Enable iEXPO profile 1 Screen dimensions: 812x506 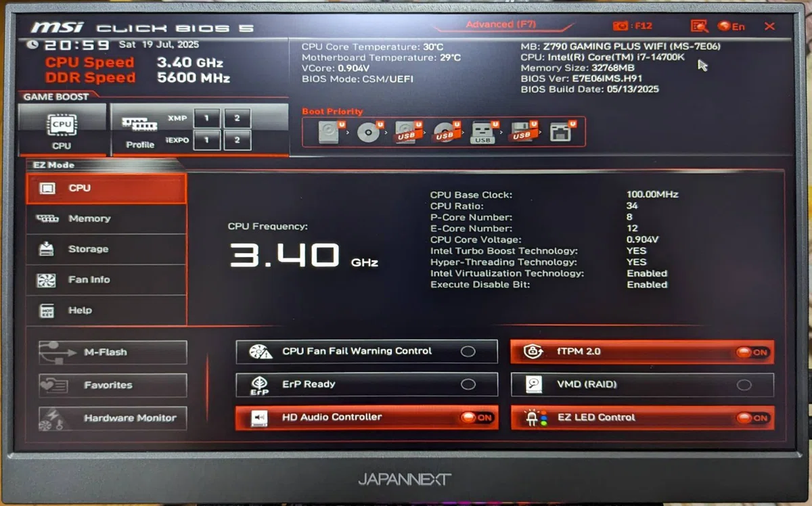[206, 140]
